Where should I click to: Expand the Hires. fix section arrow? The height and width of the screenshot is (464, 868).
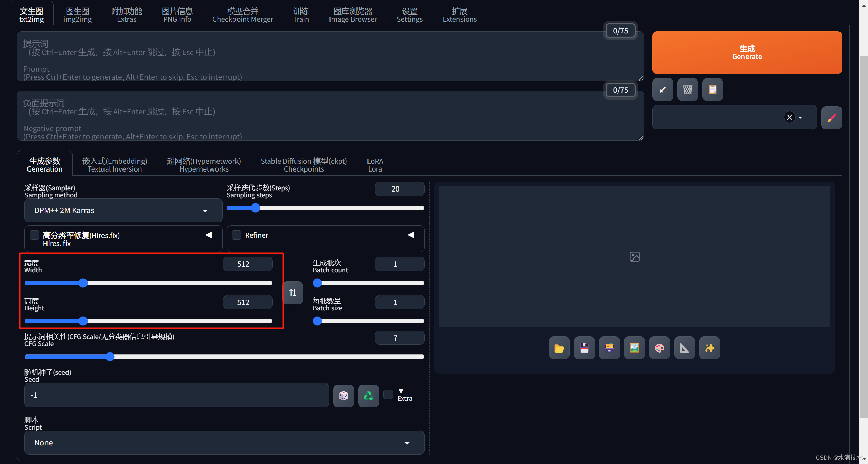click(209, 235)
